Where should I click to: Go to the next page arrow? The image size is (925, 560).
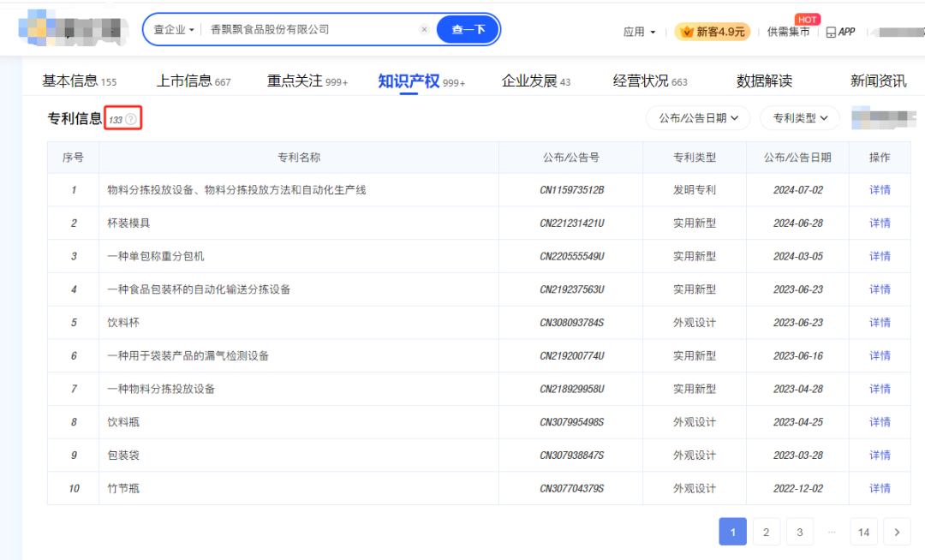(897, 532)
